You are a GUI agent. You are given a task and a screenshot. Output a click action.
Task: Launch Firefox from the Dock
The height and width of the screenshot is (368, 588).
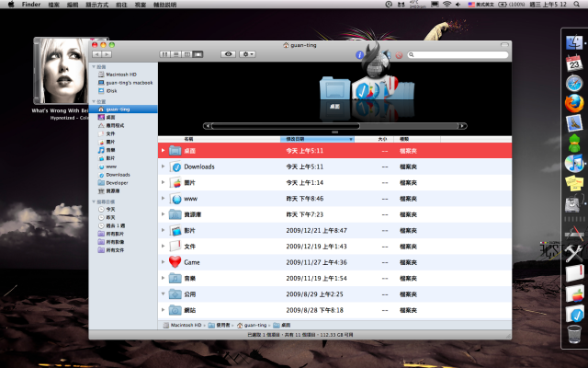pos(574,103)
